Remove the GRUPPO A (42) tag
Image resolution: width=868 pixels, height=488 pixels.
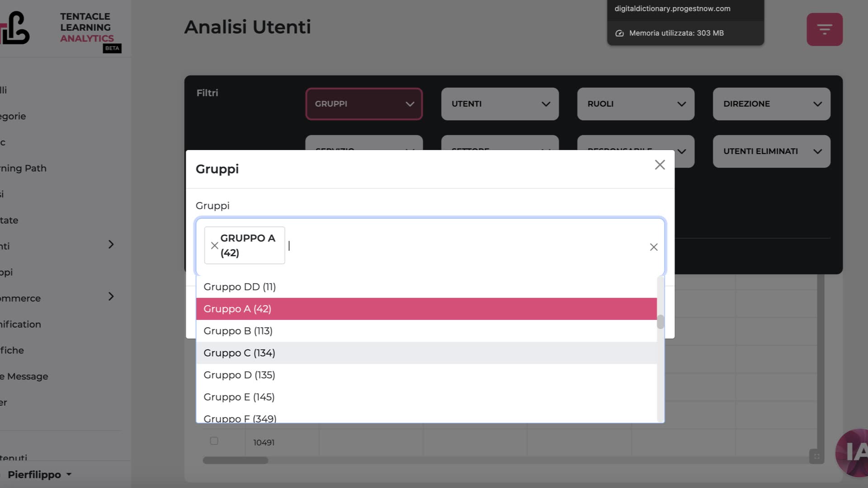click(x=214, y=245)
